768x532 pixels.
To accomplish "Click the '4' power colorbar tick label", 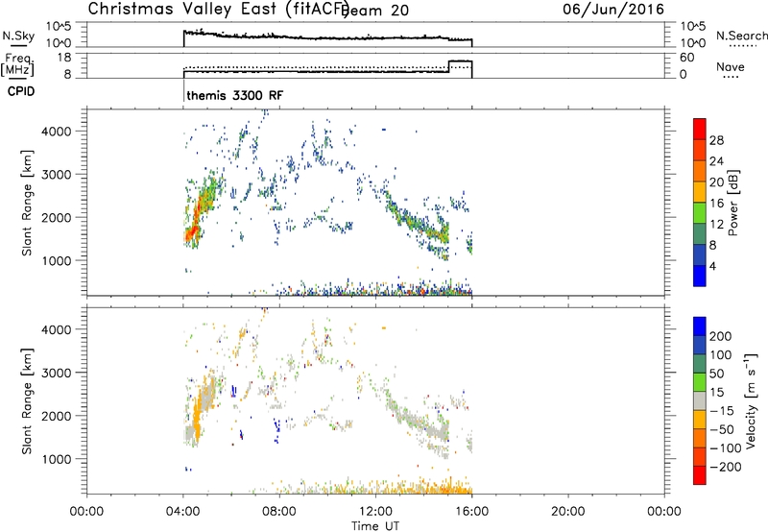I will pyautogui.click(x=712, y=266).
